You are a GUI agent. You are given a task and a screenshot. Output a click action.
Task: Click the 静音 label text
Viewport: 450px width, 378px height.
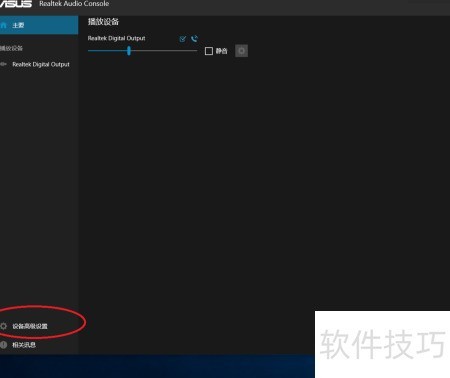[x=221, y=51]
